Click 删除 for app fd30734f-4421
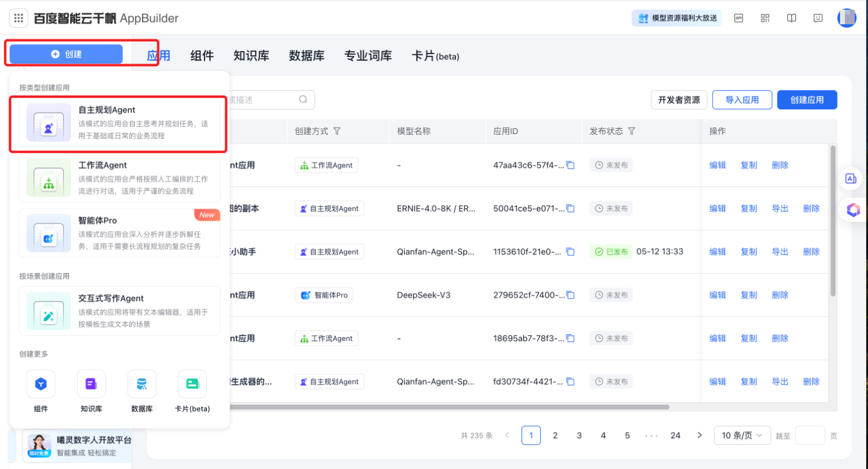868x469 pixels. (x=812, y=382)
